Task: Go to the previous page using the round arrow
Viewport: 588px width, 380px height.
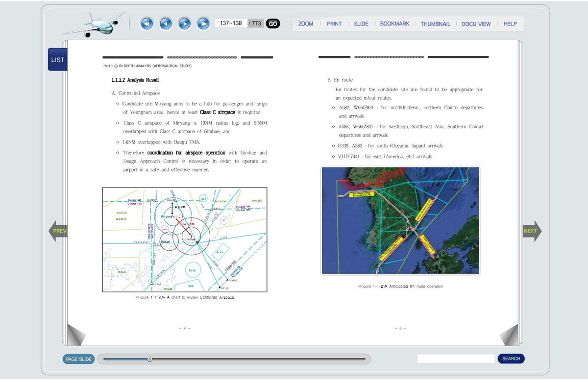Action: pyautogui.click(x=166, y=24)
